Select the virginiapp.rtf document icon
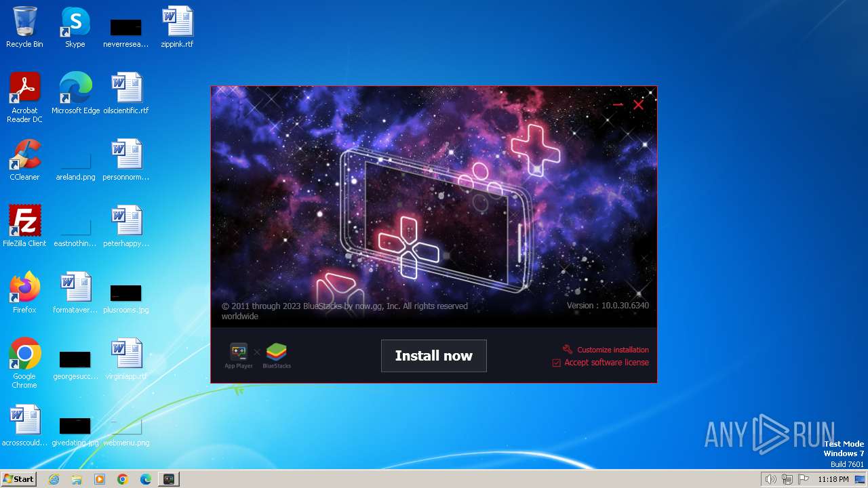 coord(126,359)
